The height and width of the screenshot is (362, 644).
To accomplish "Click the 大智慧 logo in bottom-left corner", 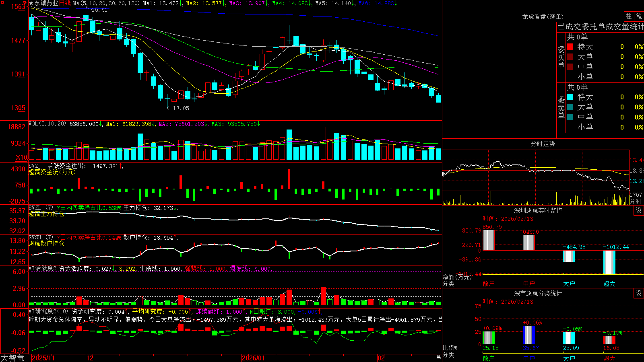I will click(x=12, y=358).
